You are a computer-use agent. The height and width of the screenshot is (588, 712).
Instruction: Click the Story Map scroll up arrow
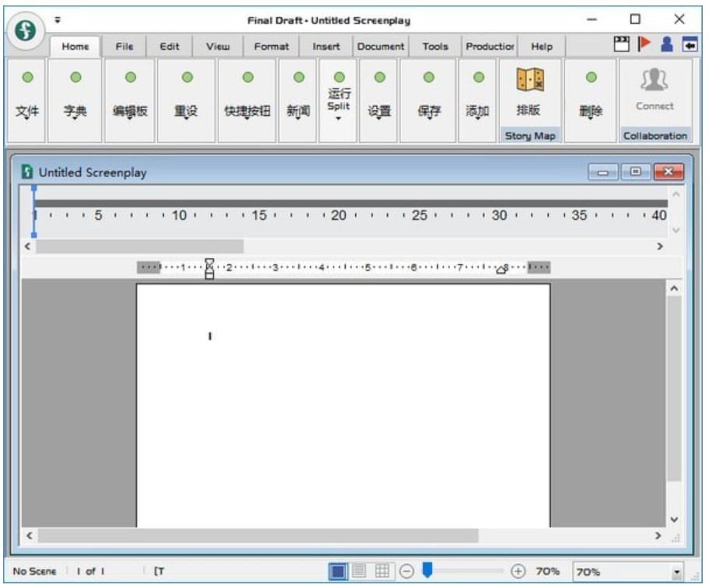click(675, 195)
